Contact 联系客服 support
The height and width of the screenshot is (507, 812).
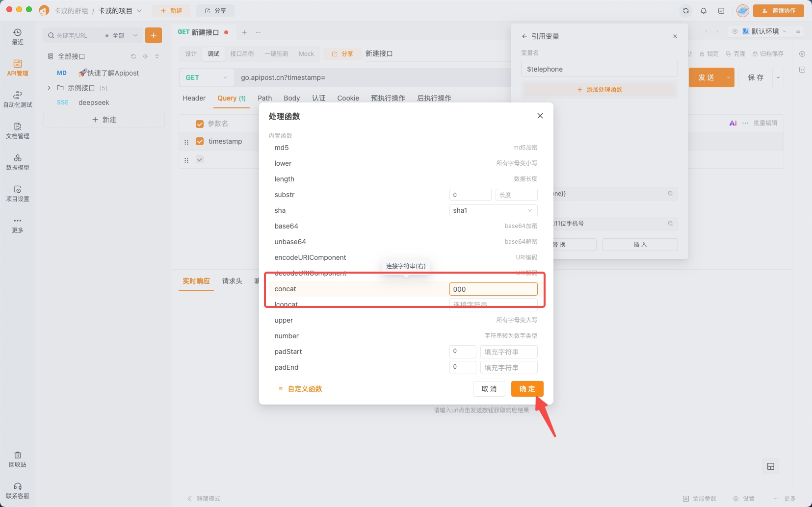point(18,491)
